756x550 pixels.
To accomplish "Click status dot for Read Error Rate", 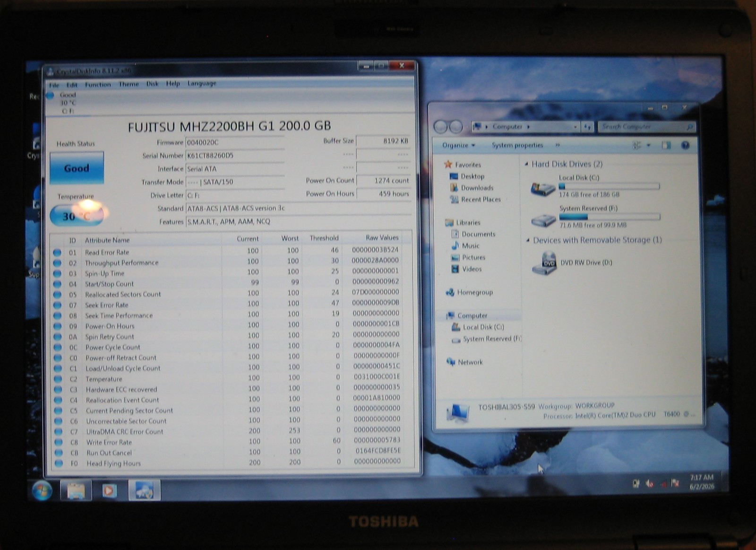I will pyautogui.click(x=58, y=253).
